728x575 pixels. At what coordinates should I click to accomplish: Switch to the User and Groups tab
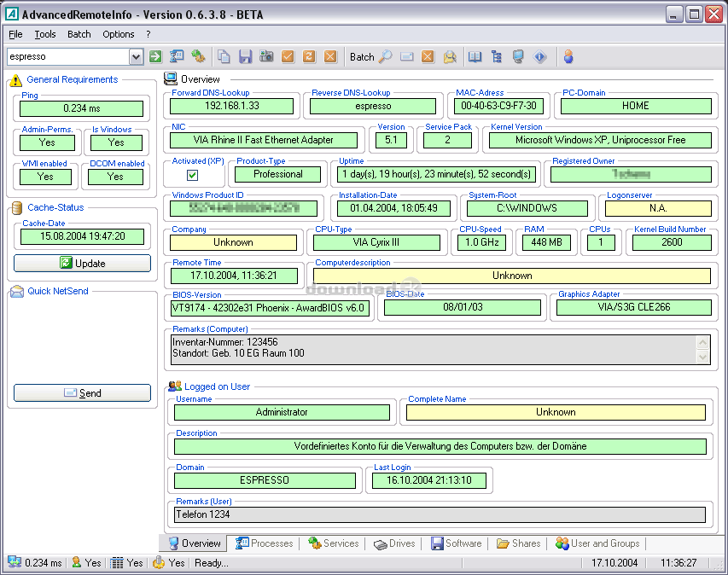point(597,543)
